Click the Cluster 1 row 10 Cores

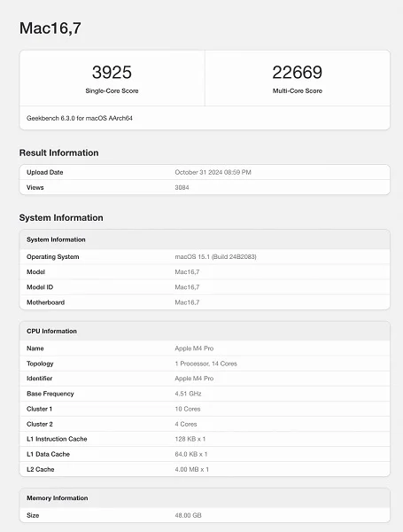(188, 409)
